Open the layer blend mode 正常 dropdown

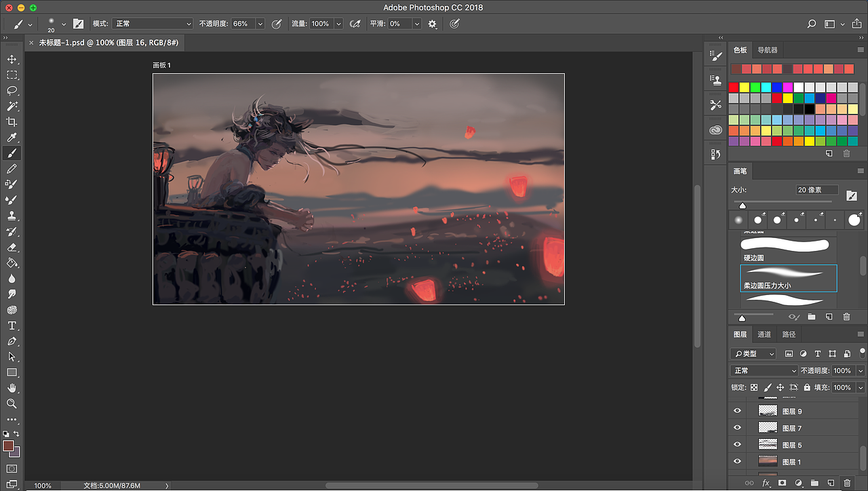click(x=765, y=371)
